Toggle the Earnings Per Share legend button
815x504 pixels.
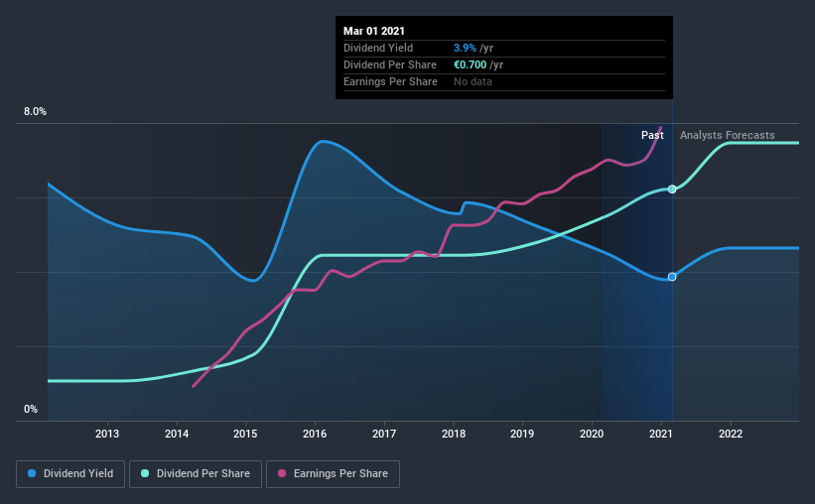pyautogui.click(x=333, y=474)
